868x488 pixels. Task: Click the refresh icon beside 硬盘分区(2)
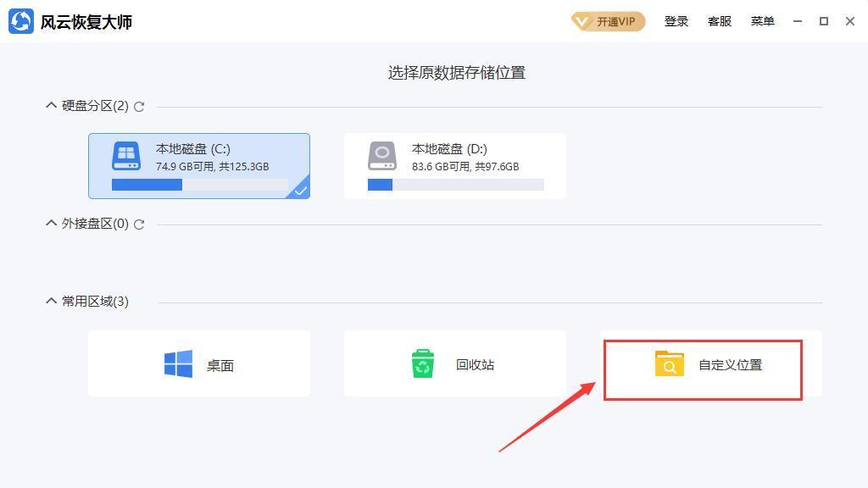[139, 106]
